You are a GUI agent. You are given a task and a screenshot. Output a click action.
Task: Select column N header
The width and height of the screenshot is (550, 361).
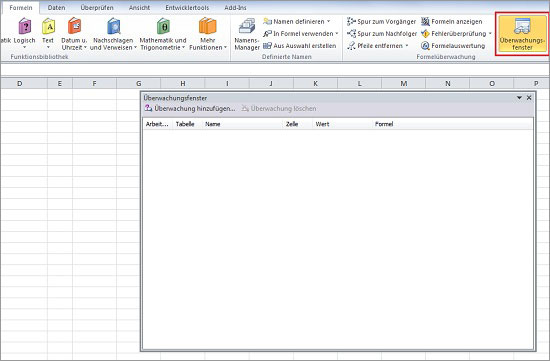448,83
